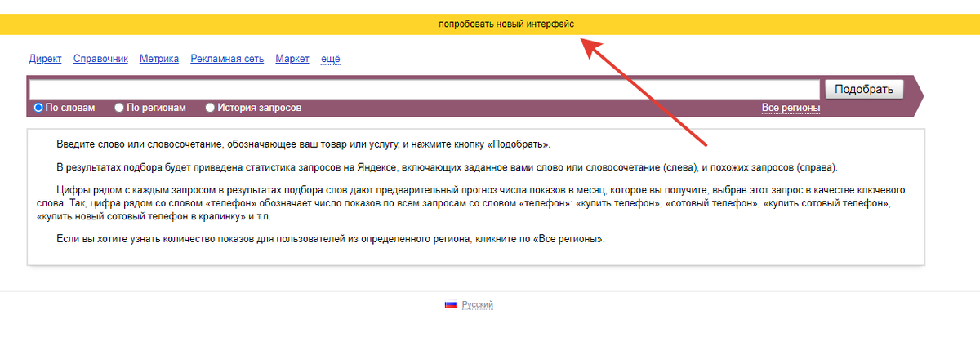Open the Маркет link
Screen dimensions: 980x350
[x=292, y=59]
